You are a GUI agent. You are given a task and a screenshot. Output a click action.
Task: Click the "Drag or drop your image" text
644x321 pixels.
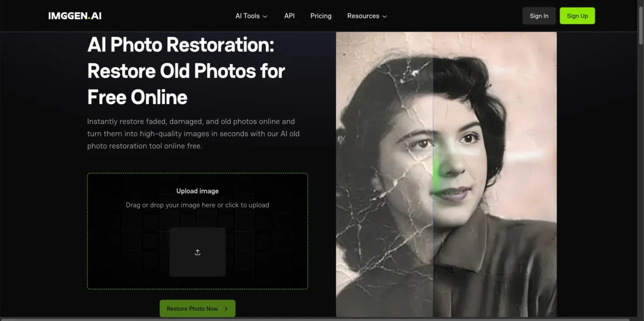pos(197,205)
